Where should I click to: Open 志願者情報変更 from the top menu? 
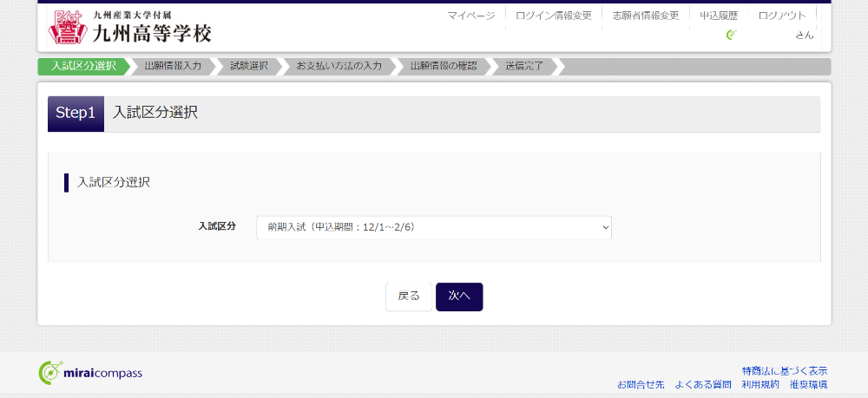(x=645, y=16)
